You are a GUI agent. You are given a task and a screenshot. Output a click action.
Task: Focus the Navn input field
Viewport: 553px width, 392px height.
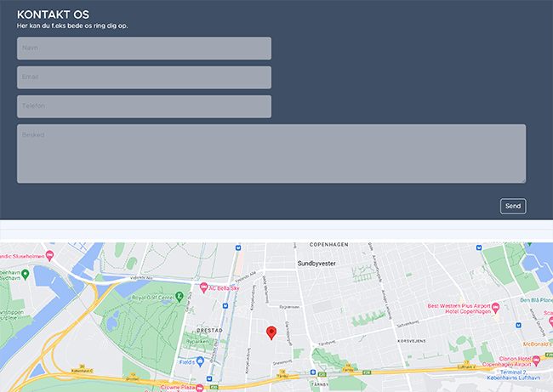(x=144, y=48)
